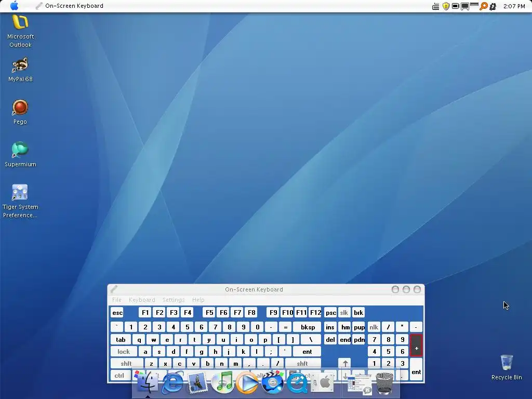The height and width of the screenshot is (399, 532).
Task: Click the yellow security shield tray icon
Action: point(446,6)
